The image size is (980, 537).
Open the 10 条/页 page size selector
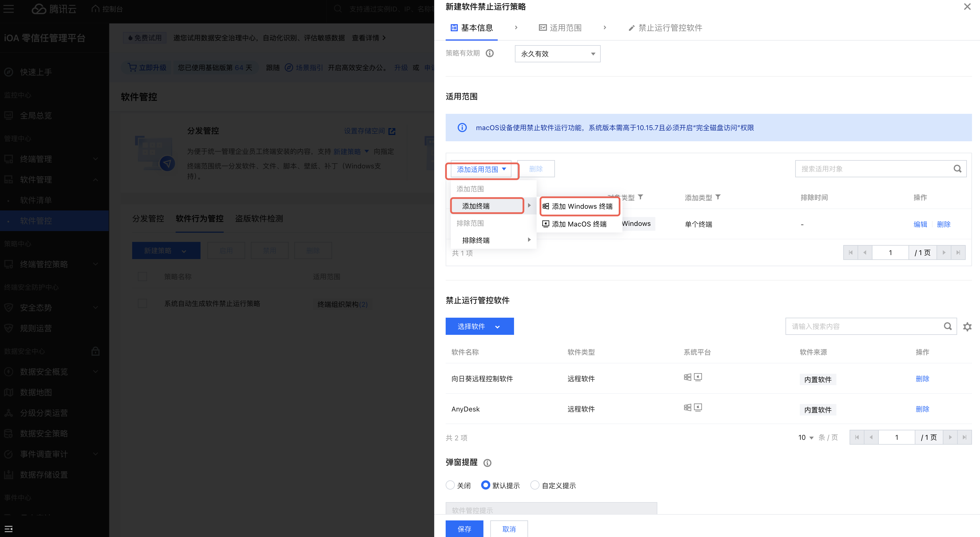[x=806, y=437]
